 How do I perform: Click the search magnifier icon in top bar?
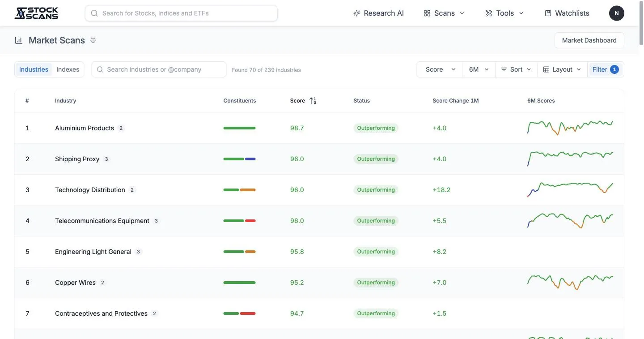(x=94, y=13)
